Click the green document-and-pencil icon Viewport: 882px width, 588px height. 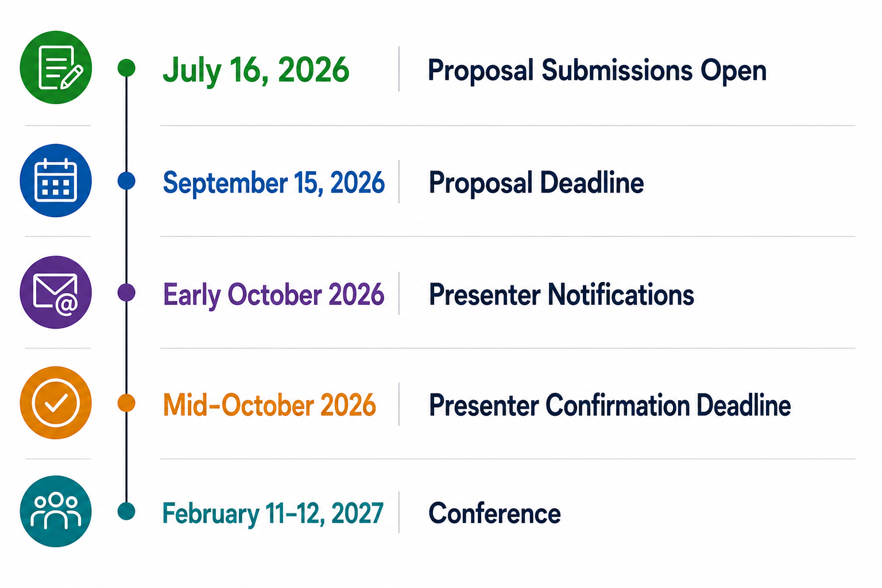(x=56, y=67)
